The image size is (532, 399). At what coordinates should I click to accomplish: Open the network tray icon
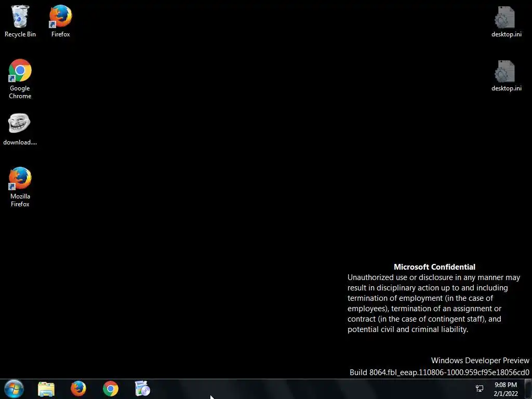pos(480,389)
